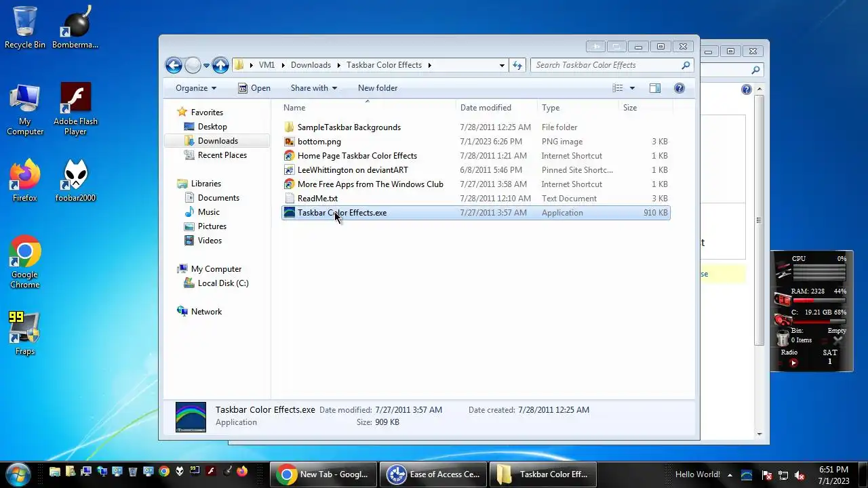Expand the arrow after Taskbar Color Effects breadcrumb
Viewport: 868px width, 488px height.
pos(429,65)
